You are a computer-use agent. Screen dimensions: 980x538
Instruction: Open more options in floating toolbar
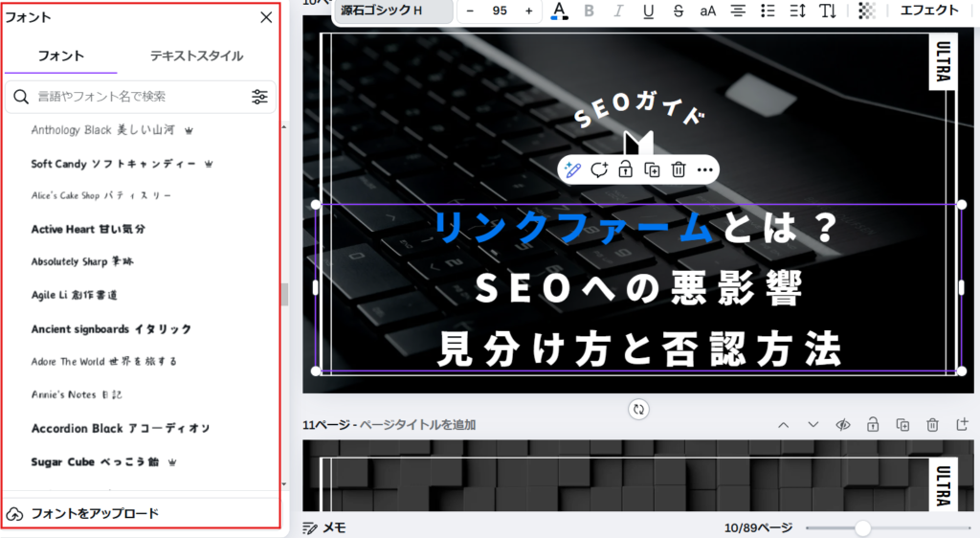(x=705, y=170)
